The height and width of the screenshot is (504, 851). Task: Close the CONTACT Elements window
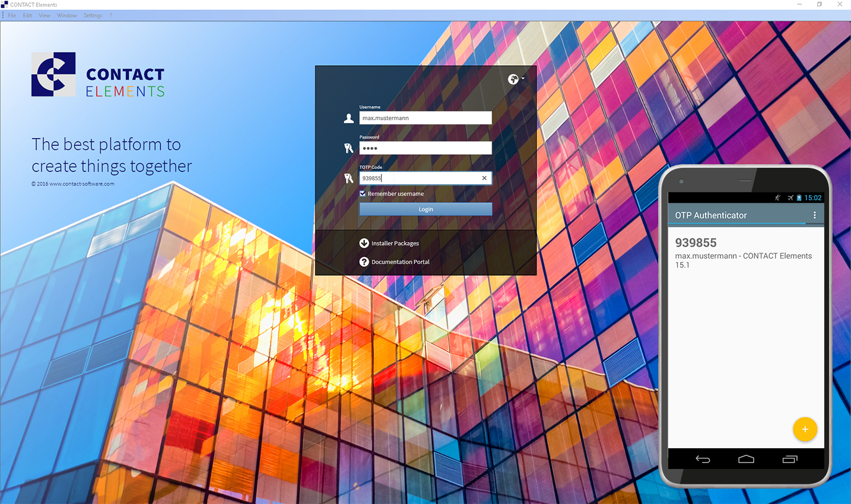(x=840, y=4)
